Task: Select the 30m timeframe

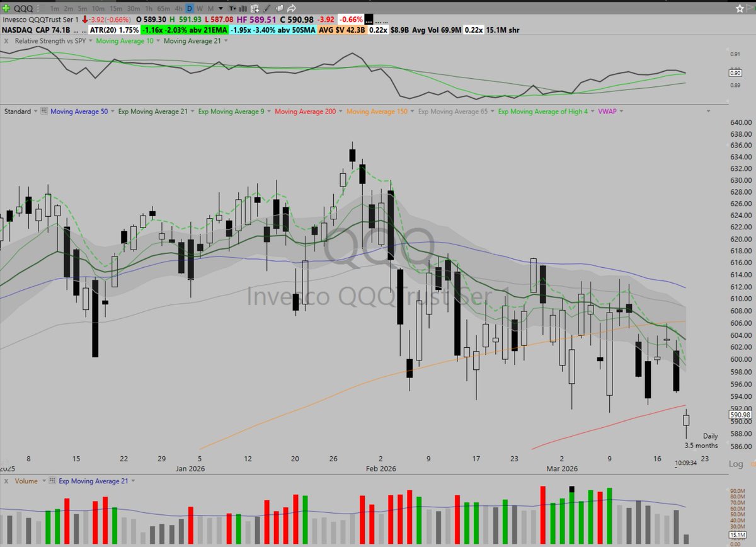Action: click(x=134, y=8)
